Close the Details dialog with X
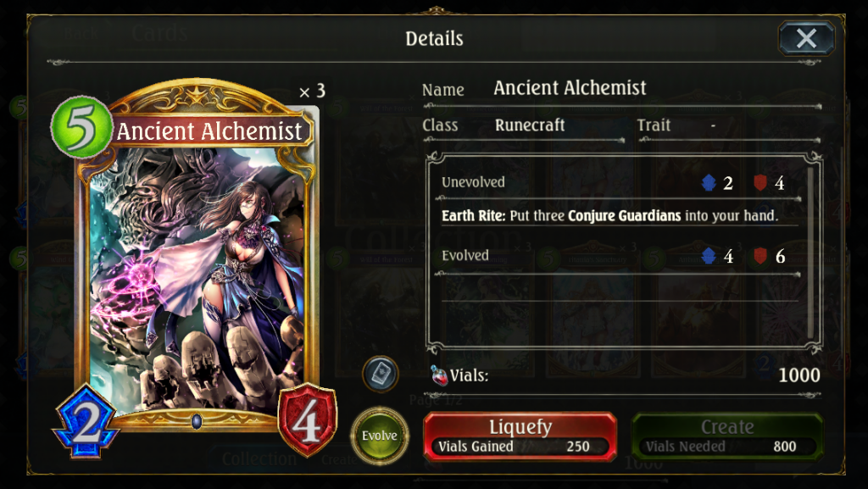Screen dimensions: 868x489 [x=806, y=39]
